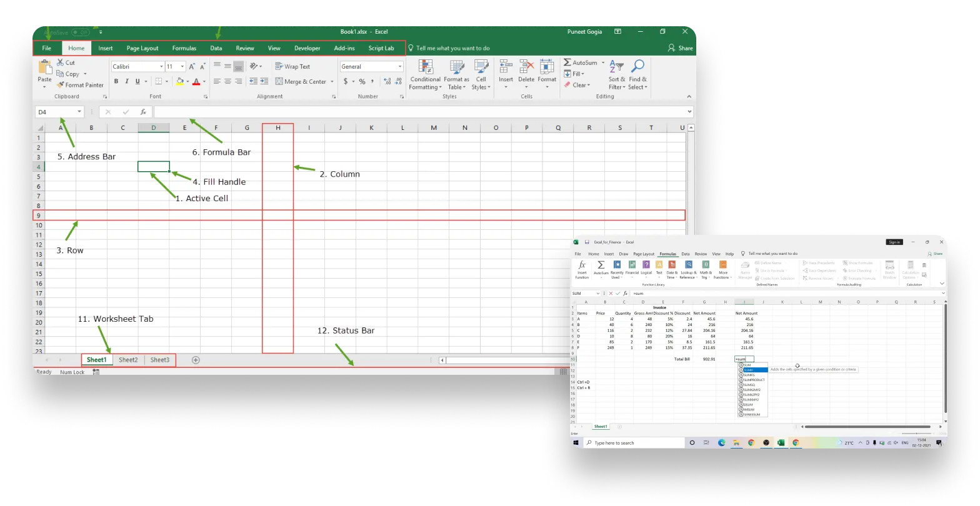Switch to Sheet2 worksheet tab
Screen dimensions: 980x506
(128, 360)
